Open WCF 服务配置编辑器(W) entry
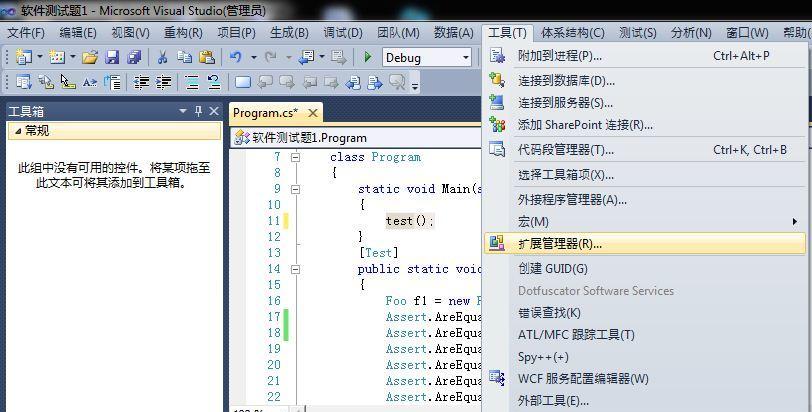This screenshot has height=412, width=812. point(644,378)
